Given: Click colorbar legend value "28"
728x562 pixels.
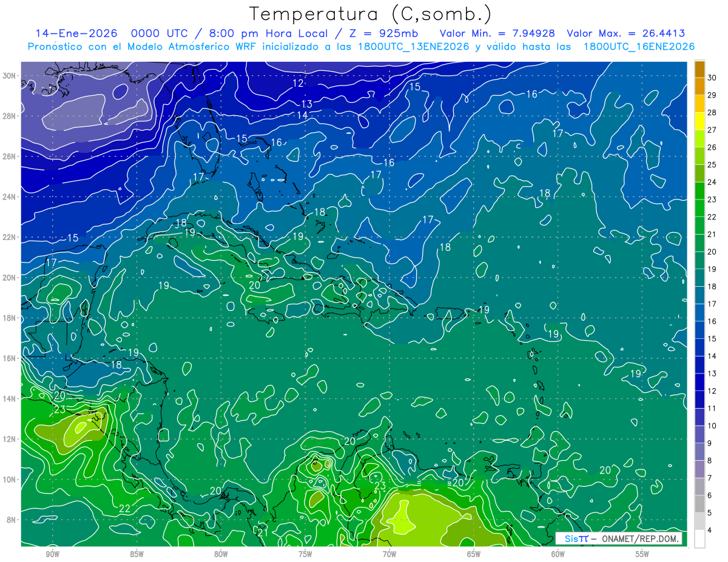Looking at the screenshot, I should (712, 113).
